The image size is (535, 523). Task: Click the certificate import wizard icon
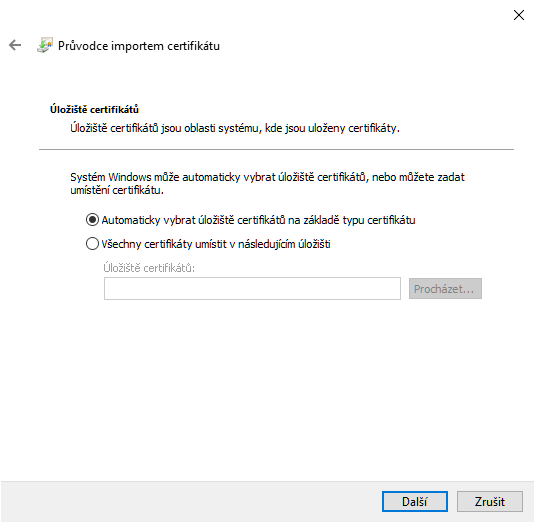(45, 45)
